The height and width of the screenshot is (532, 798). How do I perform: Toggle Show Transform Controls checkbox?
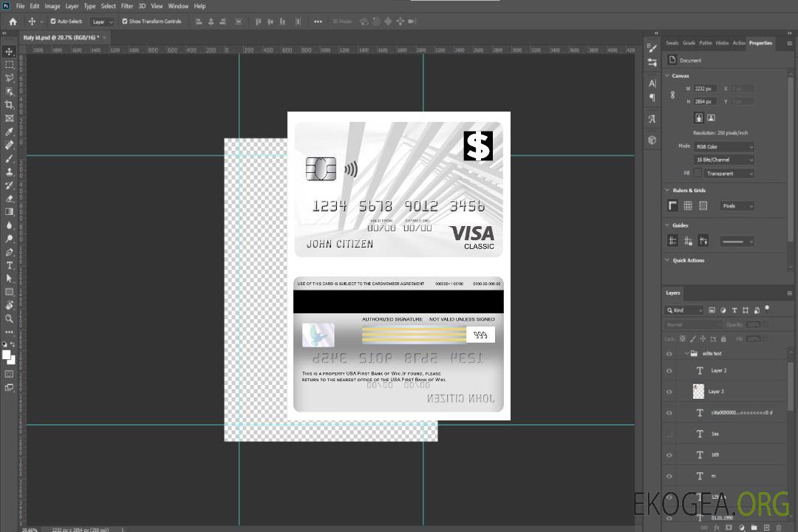pyautogui.click(x=125, y=21)
